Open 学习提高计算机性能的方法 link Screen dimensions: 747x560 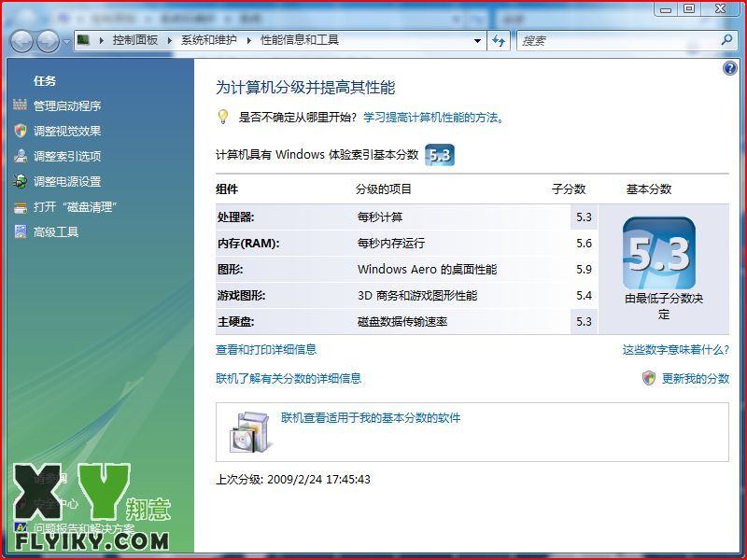point(433,118)
